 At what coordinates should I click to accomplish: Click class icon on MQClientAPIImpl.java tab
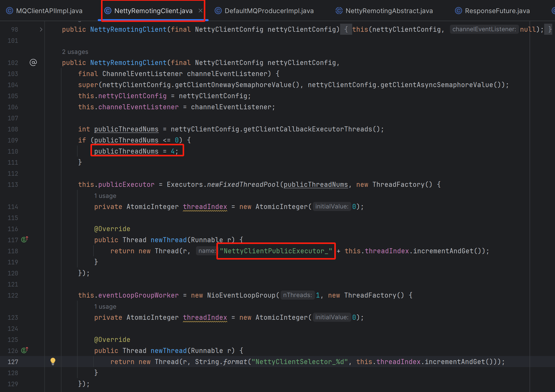coord(9,11)
